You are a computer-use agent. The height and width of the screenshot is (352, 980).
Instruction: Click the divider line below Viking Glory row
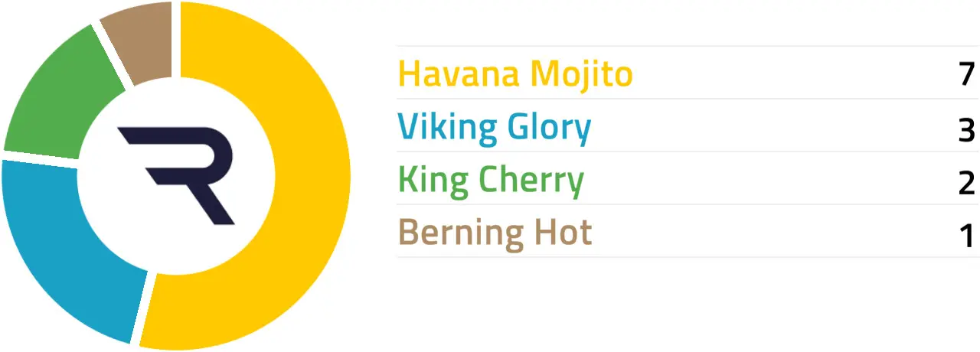(688, 152)
